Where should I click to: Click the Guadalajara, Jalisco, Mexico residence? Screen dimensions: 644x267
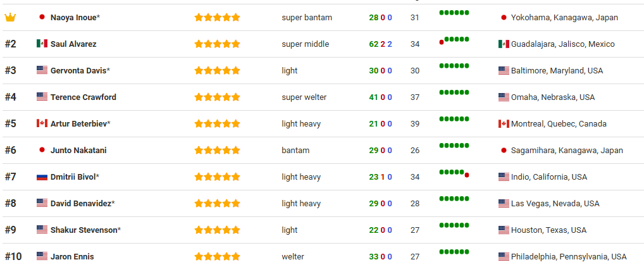pyautogui.click(x=562, y=44)
